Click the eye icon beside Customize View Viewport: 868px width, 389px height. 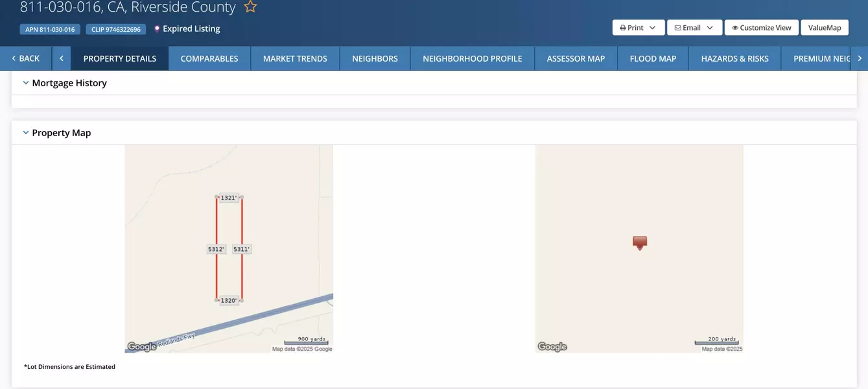734,27
